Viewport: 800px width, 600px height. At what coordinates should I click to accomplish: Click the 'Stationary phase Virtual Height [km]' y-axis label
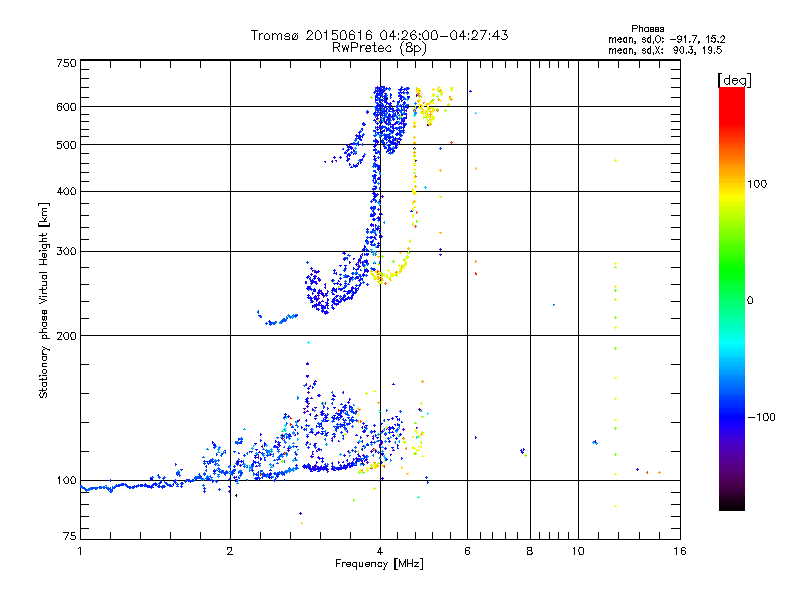tap(43, 301)
